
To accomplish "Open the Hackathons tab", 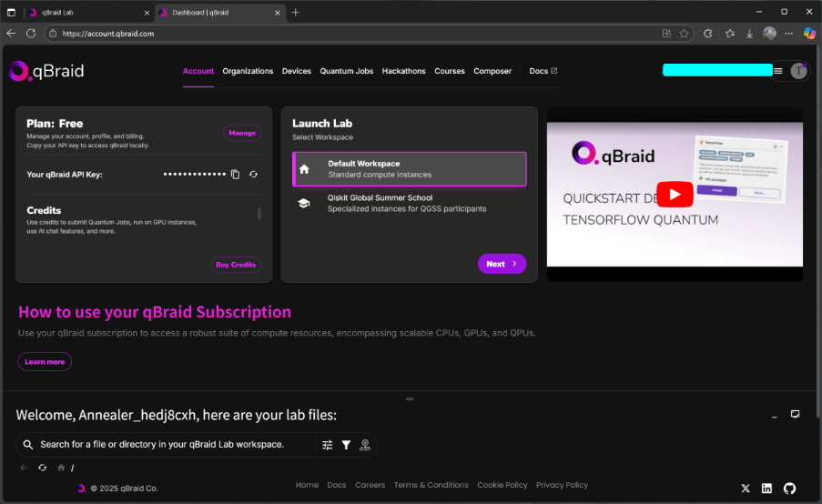I will (403, 71).
